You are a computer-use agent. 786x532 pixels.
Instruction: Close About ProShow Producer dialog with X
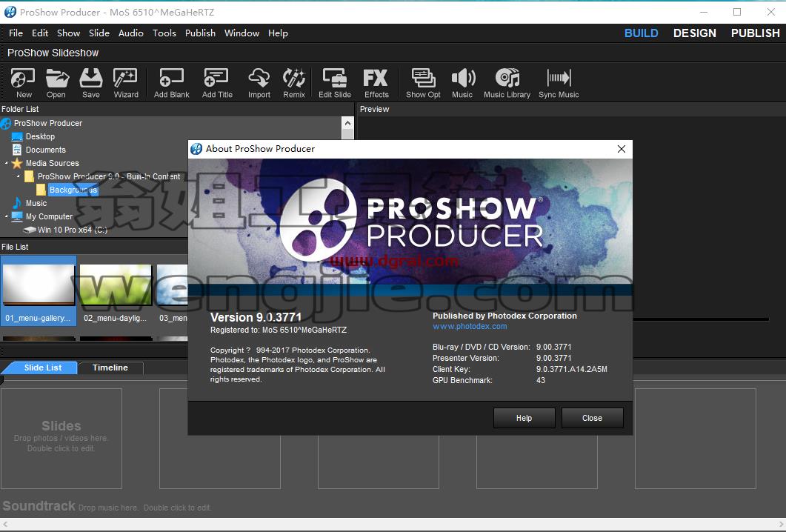click(621, 149)
